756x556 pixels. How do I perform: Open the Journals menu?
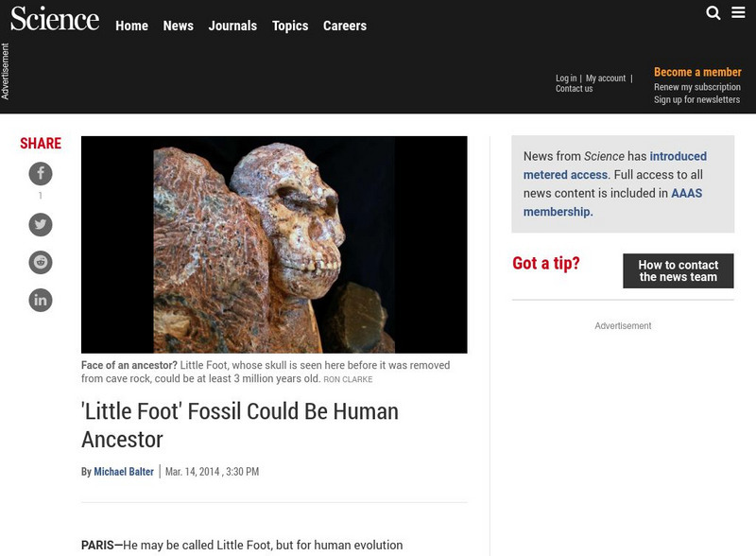click(232, 26)
